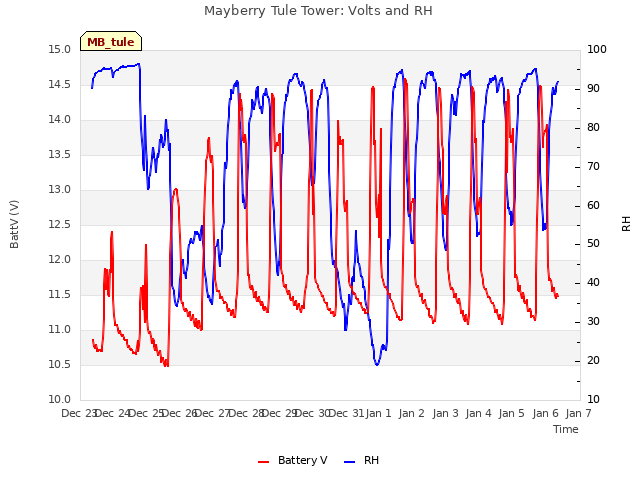Click the red Battery V legend swatch

coord(264,462)
